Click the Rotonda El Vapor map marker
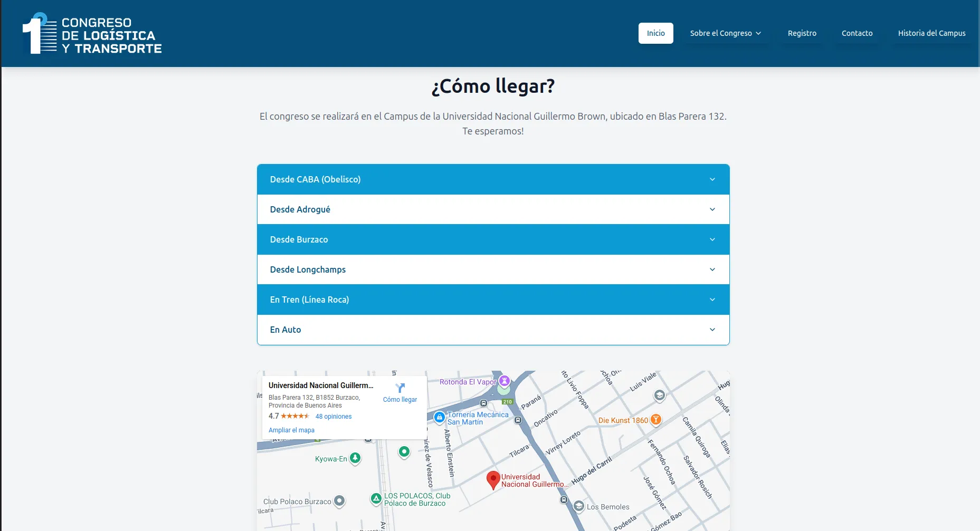980x531 pixels. pos(505,381)
